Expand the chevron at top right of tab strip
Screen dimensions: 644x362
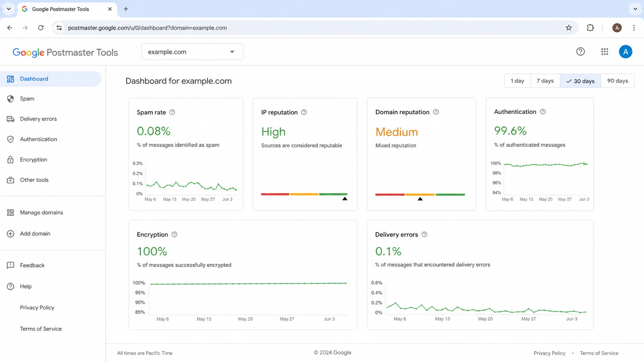(635, 9)
